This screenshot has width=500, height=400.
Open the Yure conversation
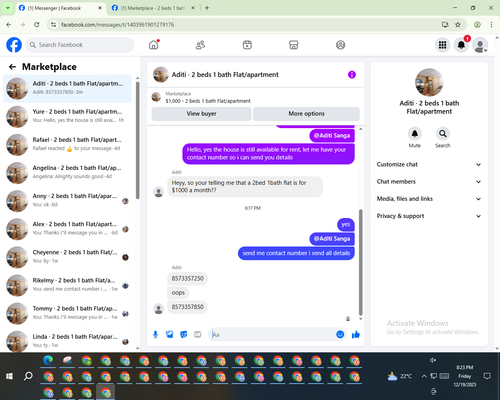(67, 117)
